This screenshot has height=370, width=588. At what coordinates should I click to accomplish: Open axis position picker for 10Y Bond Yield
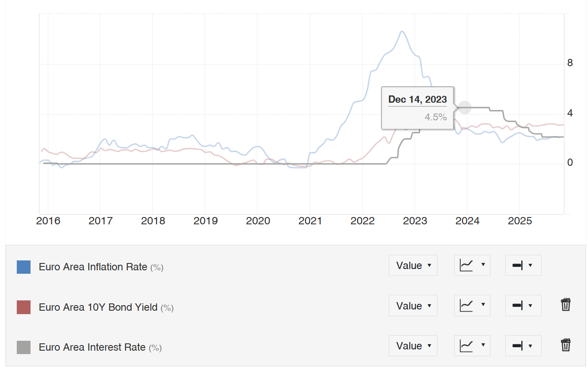[523, 306]
